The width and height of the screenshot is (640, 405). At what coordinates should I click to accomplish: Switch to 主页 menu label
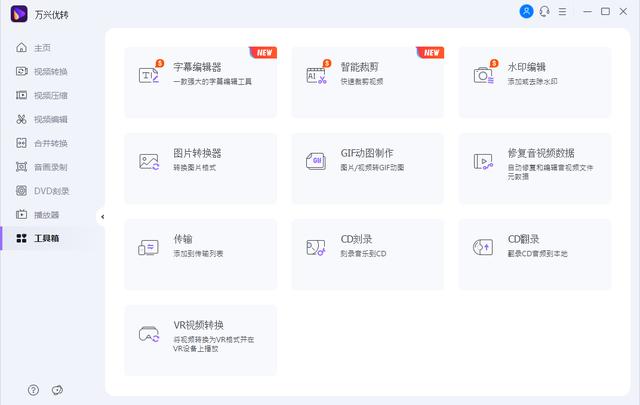pos(42,48)
